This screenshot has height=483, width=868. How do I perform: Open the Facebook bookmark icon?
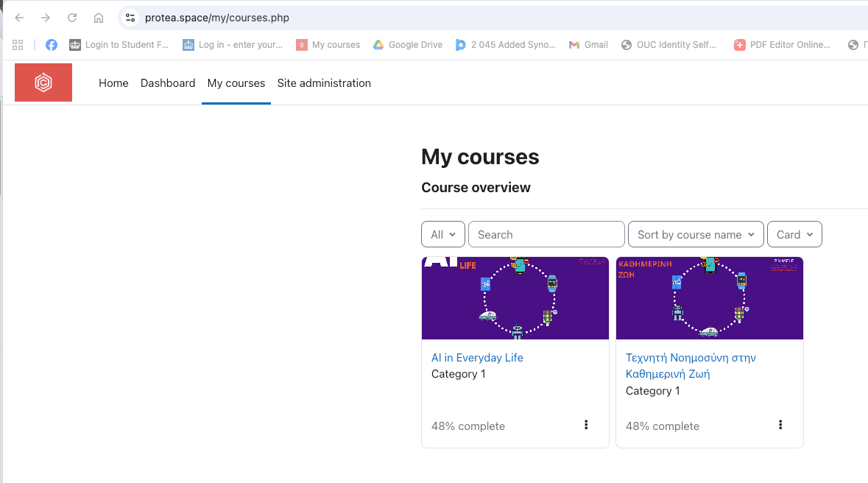tap(52, 45)
